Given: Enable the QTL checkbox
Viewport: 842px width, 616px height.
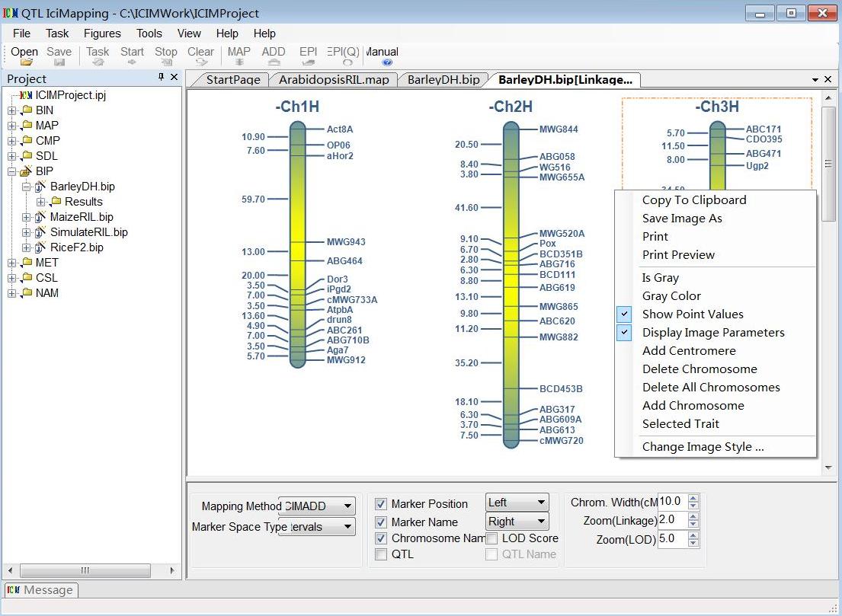Looking at the screenshot, I should pyautogui.click(x=379, y=554).
